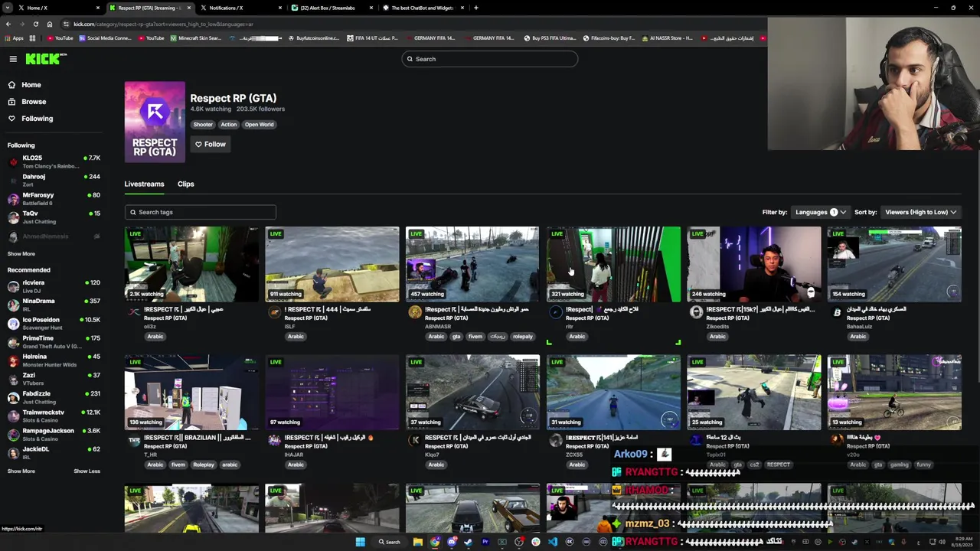Click the oli3z streamer avatar under first stream
980x551 pixels.
(133, 312)
